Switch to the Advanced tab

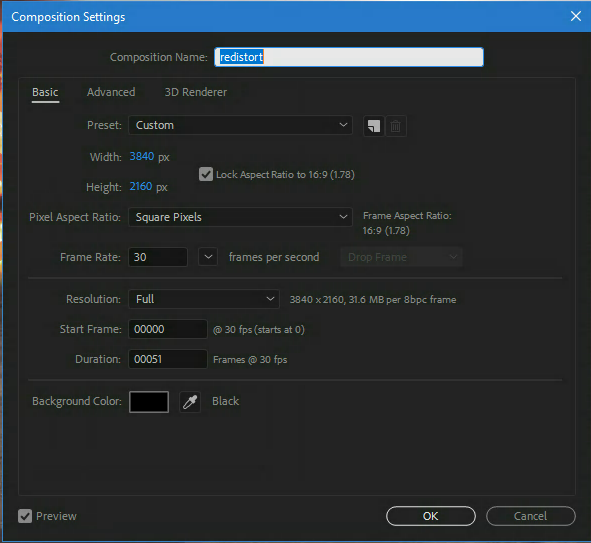click(x=111, y=92)
